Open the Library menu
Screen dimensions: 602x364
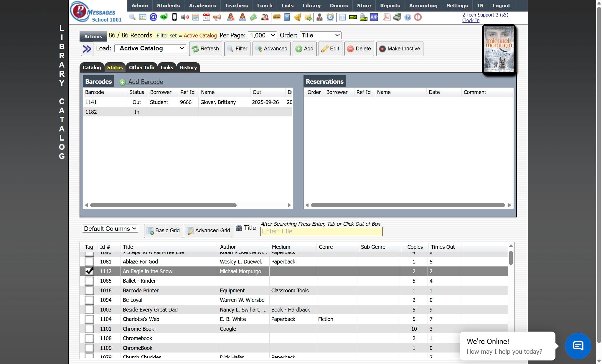click(x=311, y=6)
